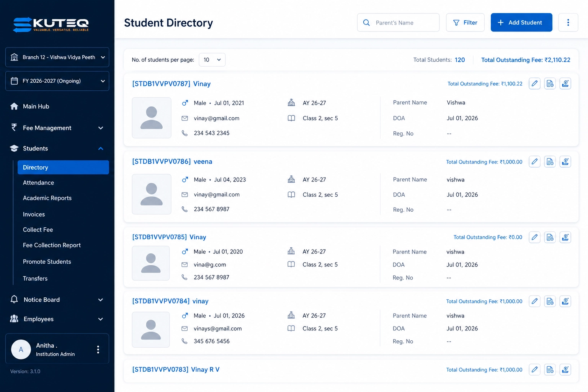Open document icon for STDB1VVPV0785
Screen dimensions: 588x392
(x=550, y=237)
